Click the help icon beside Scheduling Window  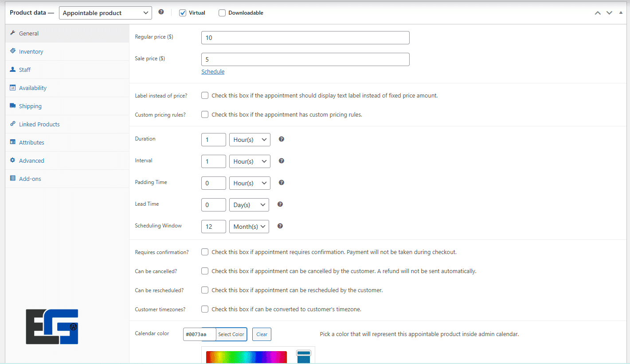coord(280,226)
